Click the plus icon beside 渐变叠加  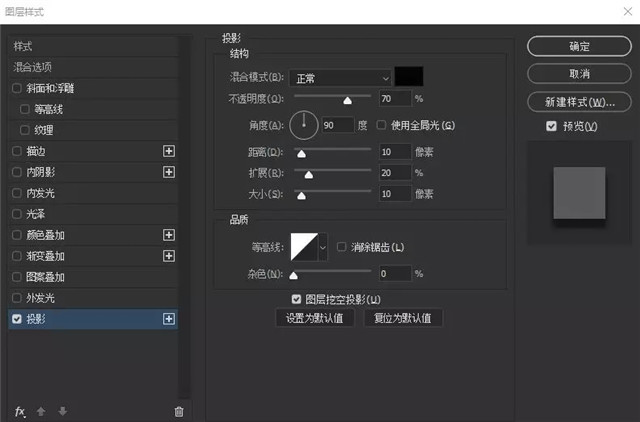click(169, 256)
